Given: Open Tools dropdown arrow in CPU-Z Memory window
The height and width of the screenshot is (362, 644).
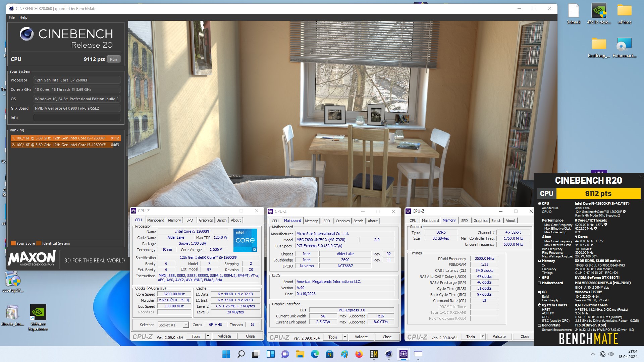Looking at the screenshot, I should click(x=483, y=337).
